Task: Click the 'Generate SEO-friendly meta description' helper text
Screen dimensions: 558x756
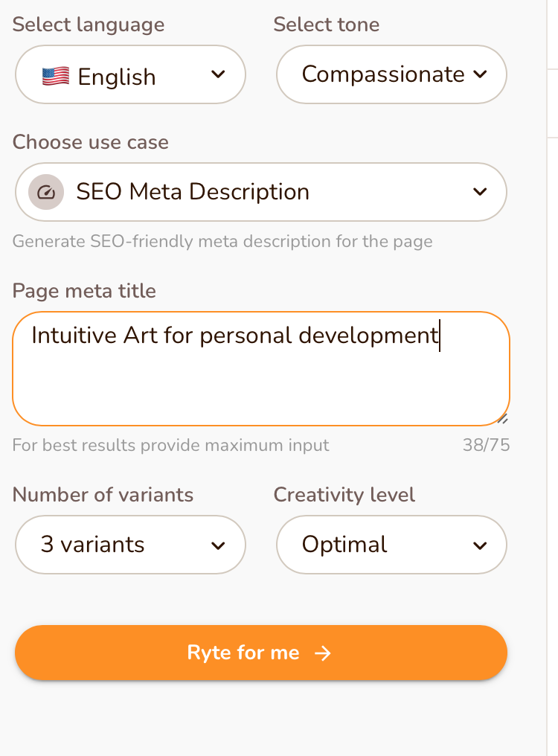Action: tap(222, 241)
